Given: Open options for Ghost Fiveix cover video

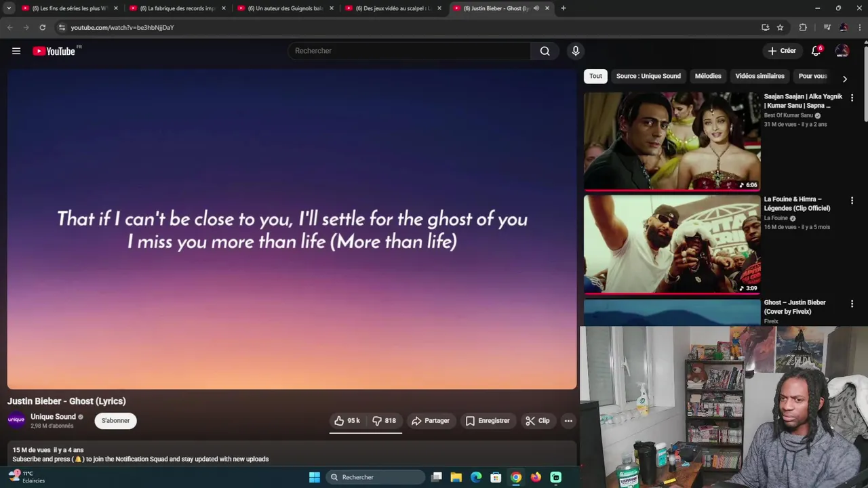Looking at the screenshot, I should click(x=852, y=304).
